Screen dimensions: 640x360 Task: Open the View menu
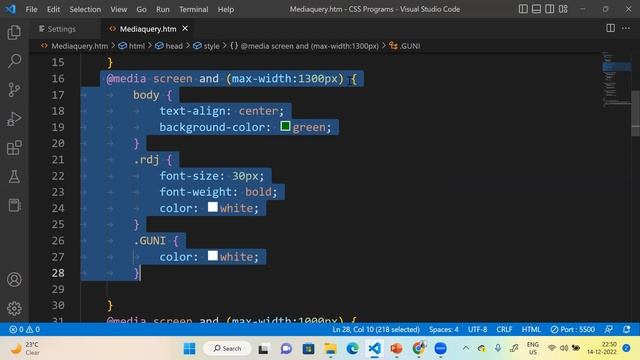118,9
